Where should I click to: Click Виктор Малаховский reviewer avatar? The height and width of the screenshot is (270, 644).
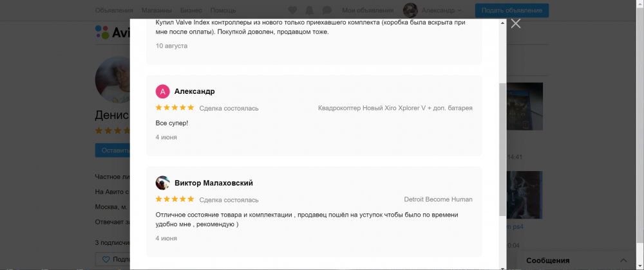pos(163,183)
